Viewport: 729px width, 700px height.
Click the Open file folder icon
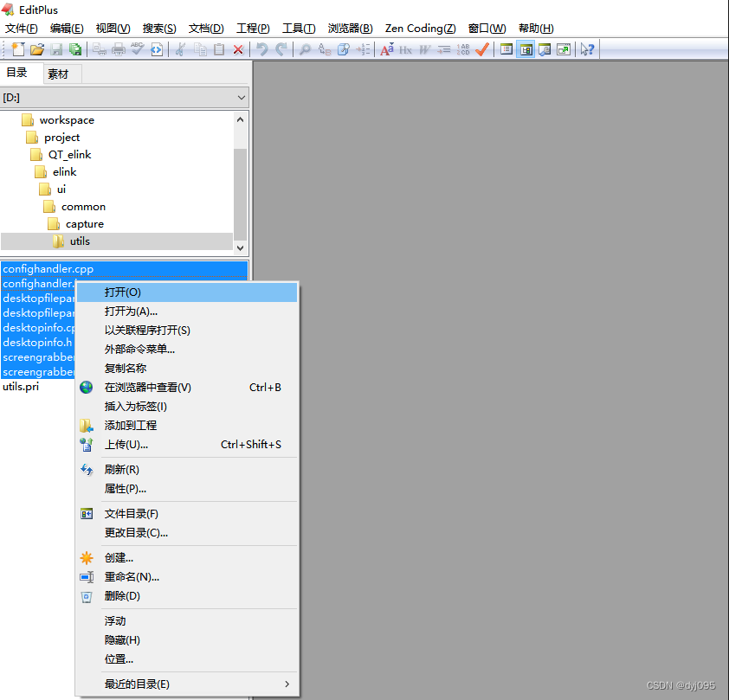pos(36,48)
